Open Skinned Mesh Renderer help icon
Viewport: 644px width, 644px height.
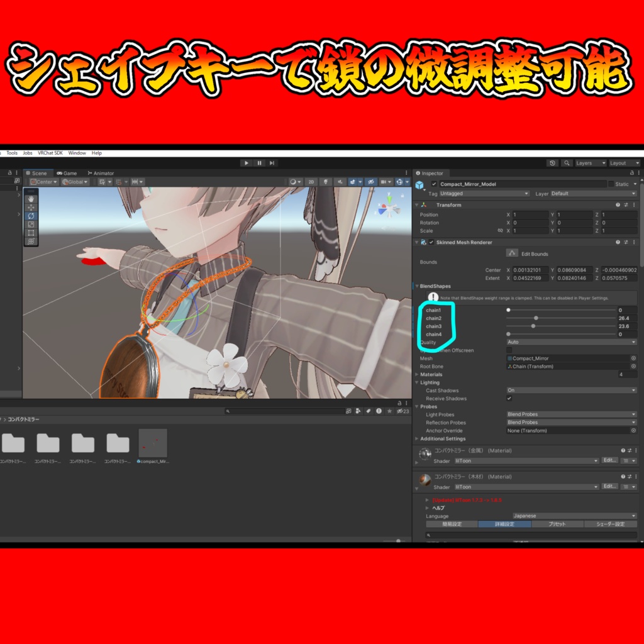[618, 242]
